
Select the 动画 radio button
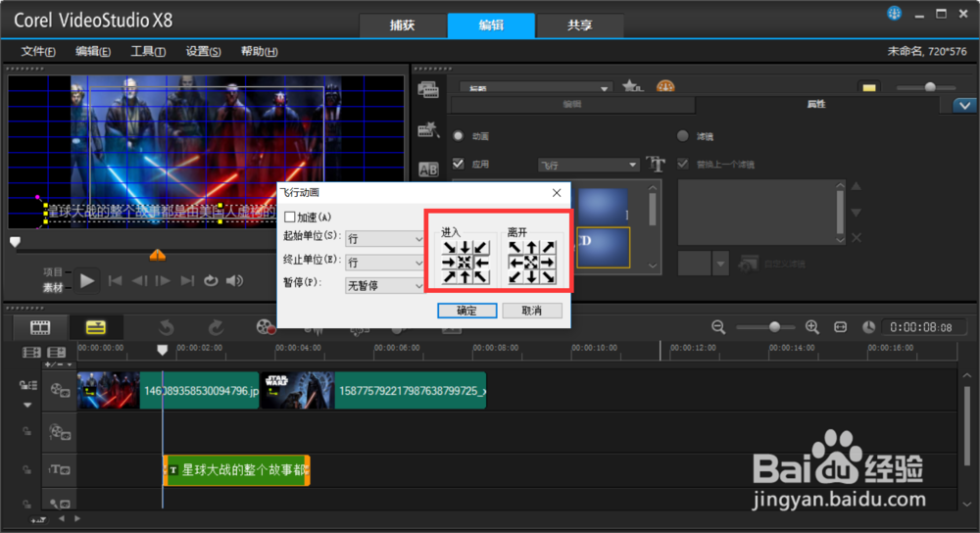458,135
